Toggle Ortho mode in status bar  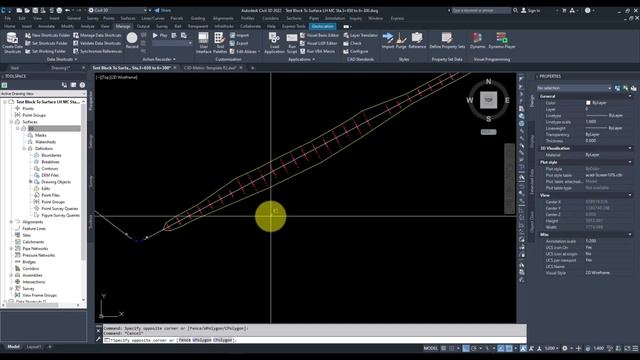466,348
